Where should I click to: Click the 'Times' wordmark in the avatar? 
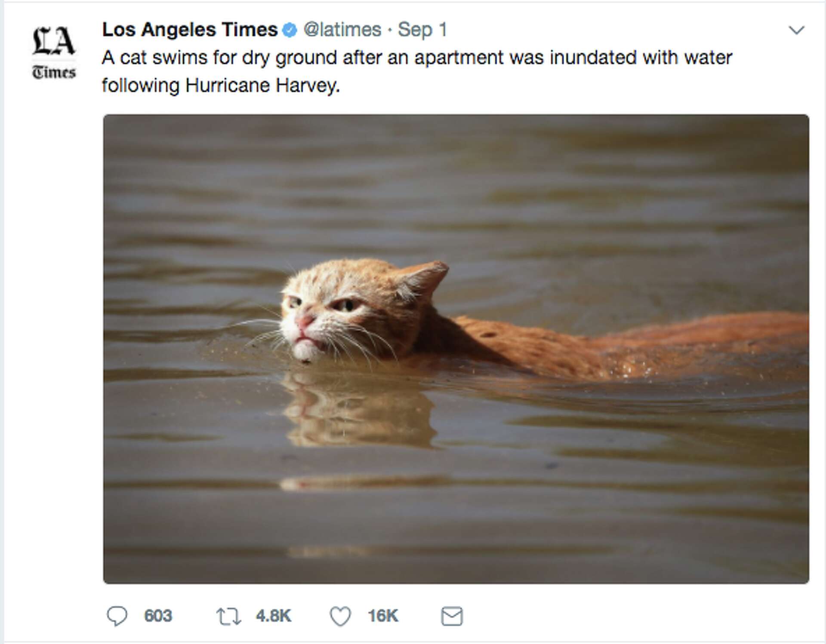point(54,72)
